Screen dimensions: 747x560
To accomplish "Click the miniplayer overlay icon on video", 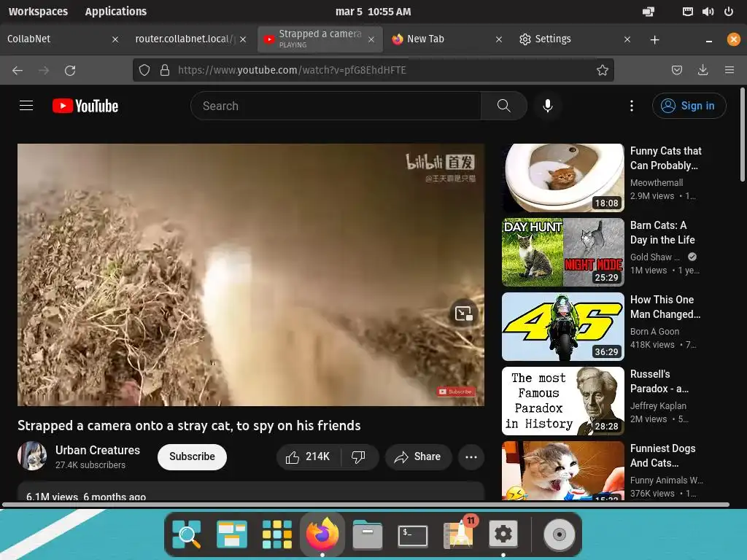I will 463,314.
